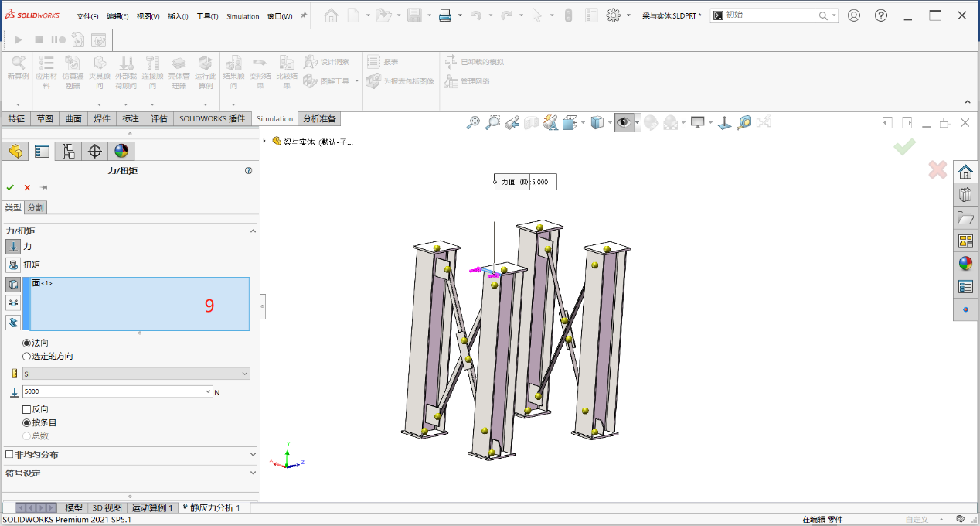Open the SI units dropdown
This screenshot has height=526, width=980.
pos(136,374)
